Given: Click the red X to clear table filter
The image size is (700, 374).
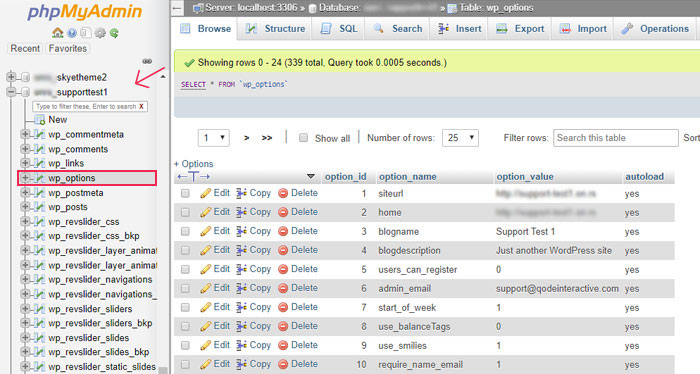Looking at the screenshot, I should click(142, 106).
